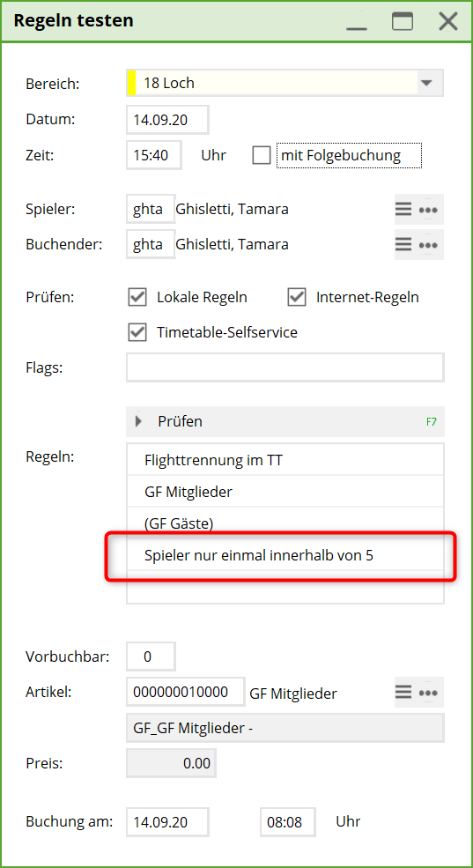The height and width of the screenshot is (868, 473).
Task: Uncheck Lokale Regeln checkbox
Action: click(137, 297)
